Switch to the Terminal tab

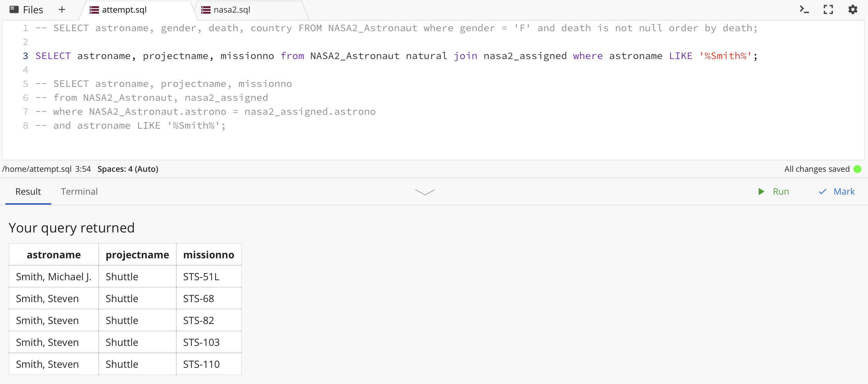pos(79,191)
